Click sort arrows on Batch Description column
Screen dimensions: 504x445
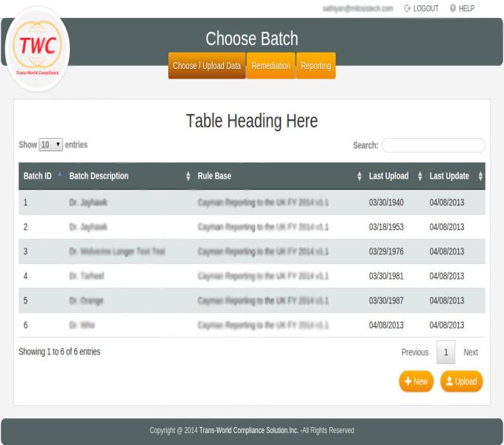pos(188,177)
